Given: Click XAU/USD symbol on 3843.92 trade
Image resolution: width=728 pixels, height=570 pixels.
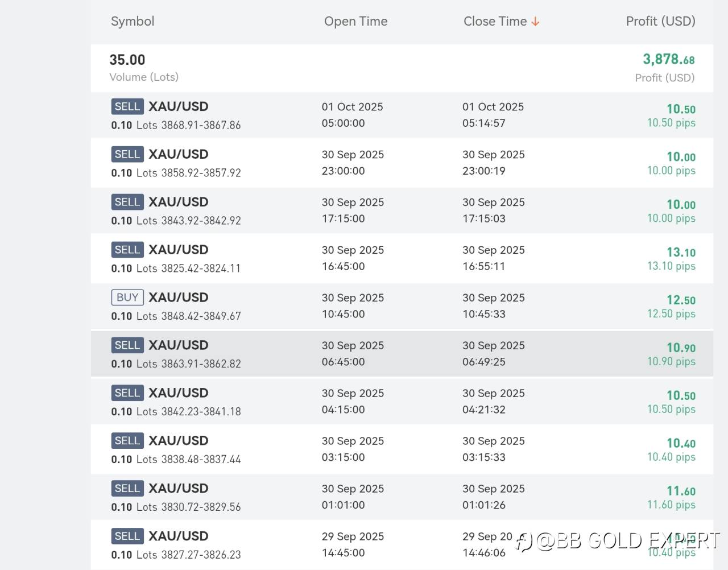Looking at the screenshot, I should pos(179,202).
